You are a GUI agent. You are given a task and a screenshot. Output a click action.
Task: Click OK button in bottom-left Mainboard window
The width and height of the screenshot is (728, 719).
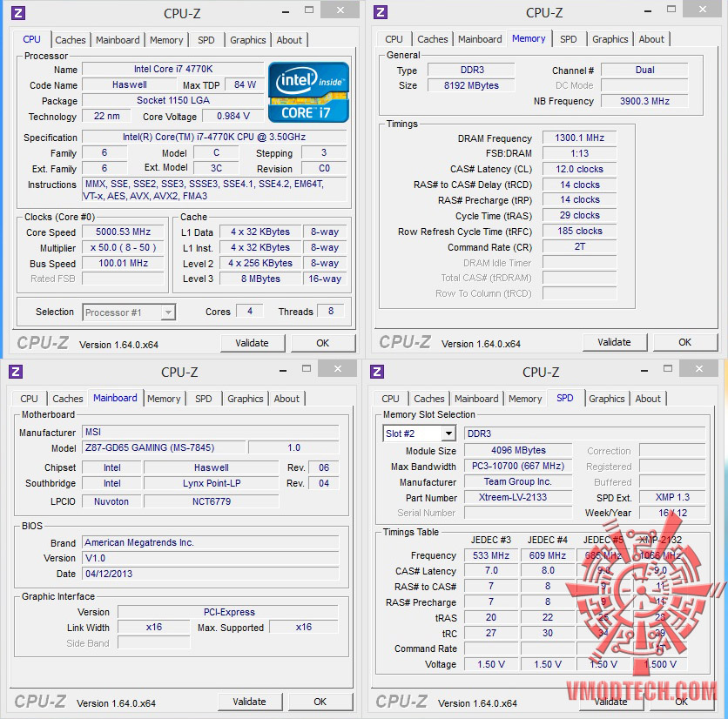(320, 702)
